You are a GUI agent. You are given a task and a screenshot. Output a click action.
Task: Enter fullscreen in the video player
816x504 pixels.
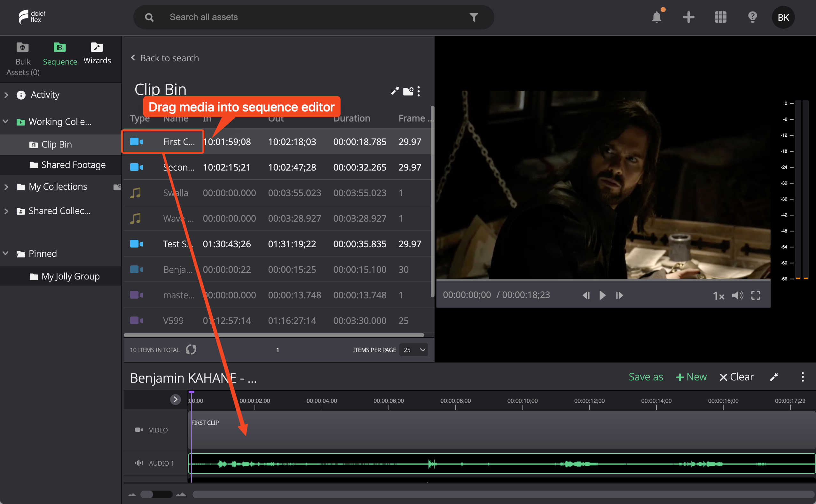click(x=755, y=295)
